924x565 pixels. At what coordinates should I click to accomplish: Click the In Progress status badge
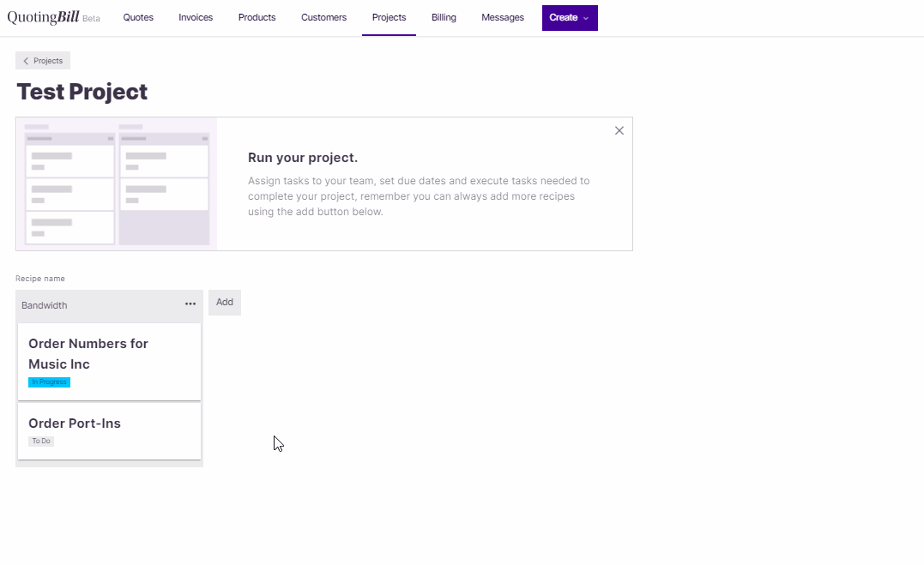50,382
